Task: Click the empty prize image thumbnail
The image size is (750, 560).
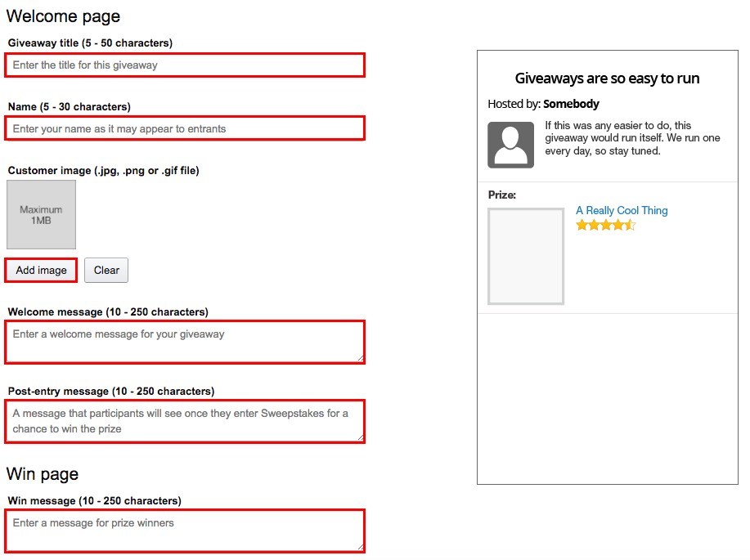Action: [526, 257]
